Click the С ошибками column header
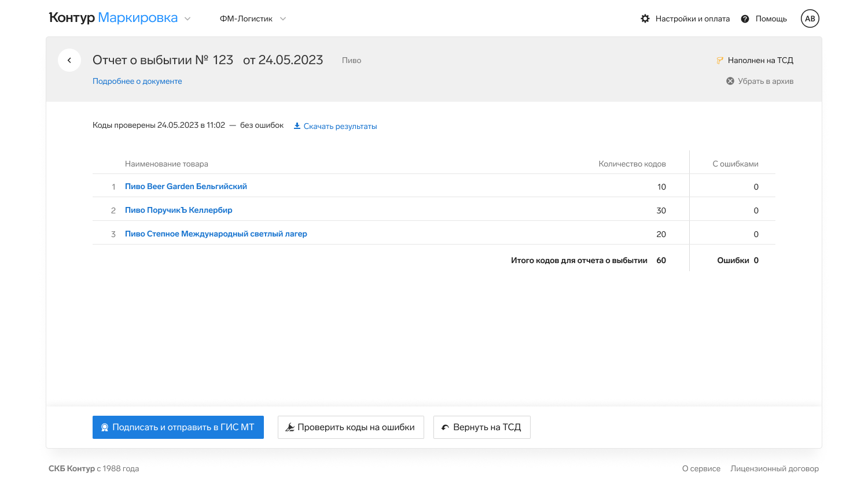 735,164
